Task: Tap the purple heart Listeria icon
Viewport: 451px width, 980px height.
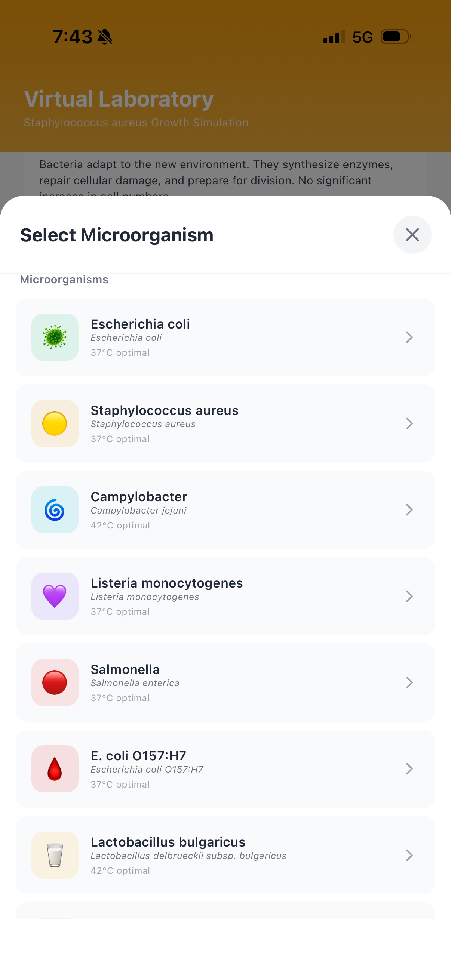Action: coord(55,596)
